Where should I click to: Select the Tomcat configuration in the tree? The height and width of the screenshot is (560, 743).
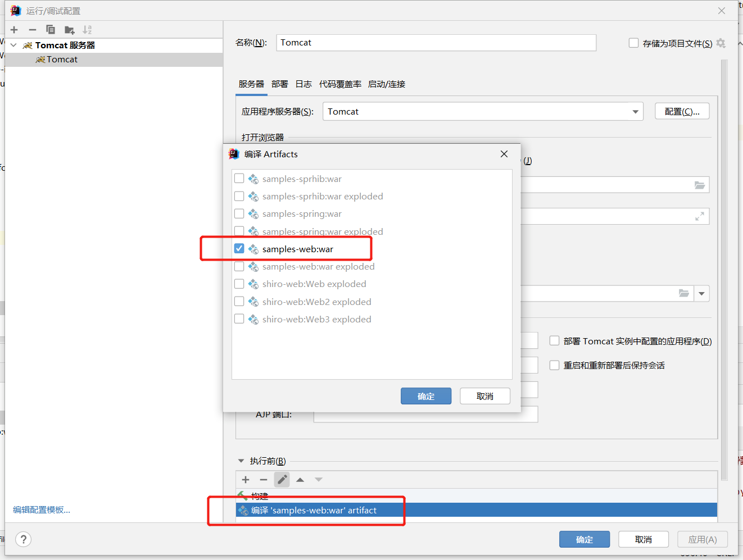pos(114,60)
